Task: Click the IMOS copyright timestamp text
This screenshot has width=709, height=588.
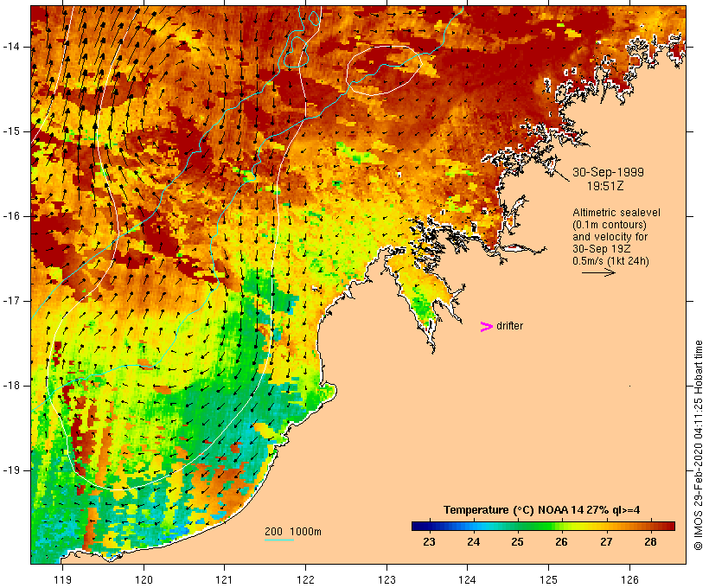Action: [x=698, y=445]
